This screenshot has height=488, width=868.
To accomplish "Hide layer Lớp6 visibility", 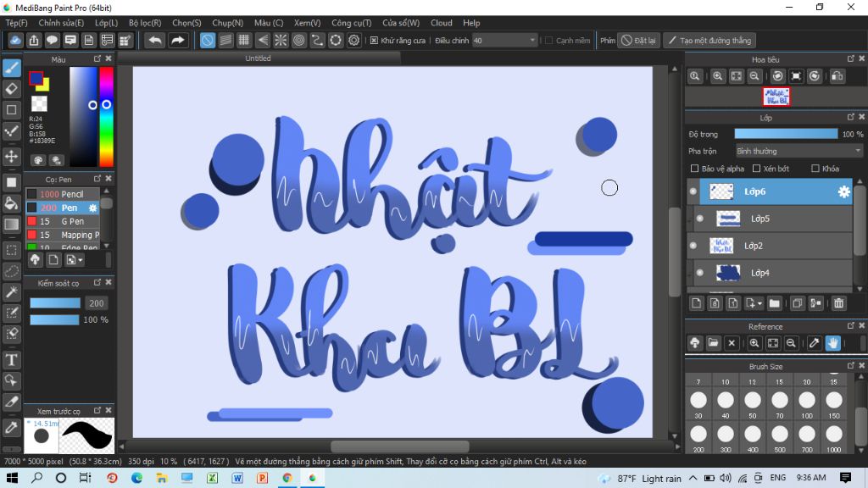I will click(x=693, y=191).
